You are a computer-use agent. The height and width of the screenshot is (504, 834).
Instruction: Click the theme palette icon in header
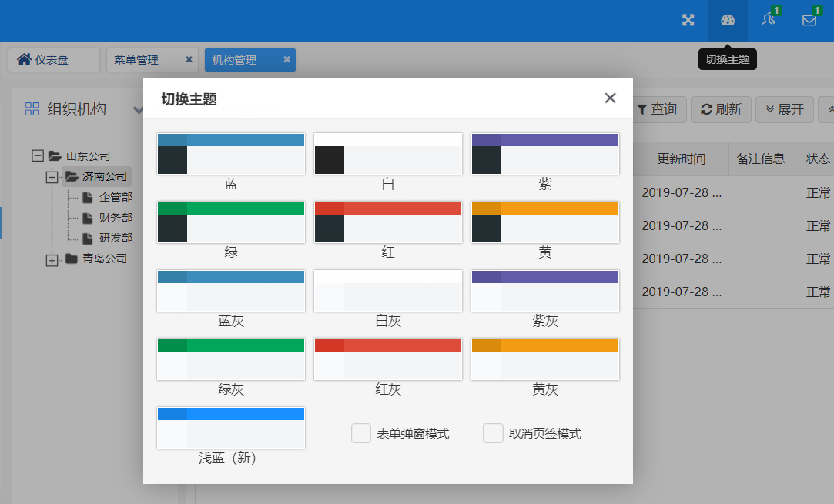(728, 20)
